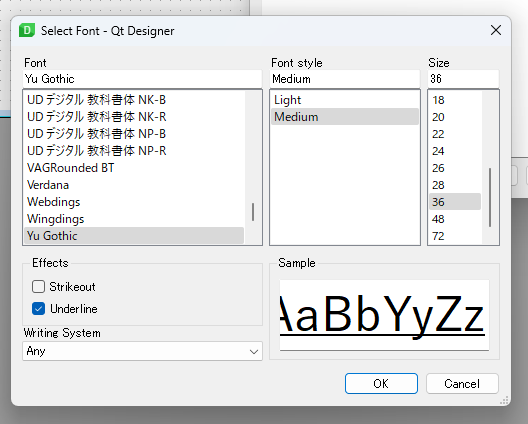Click the Font name input field
This screenshot has height=424, width=528.
pyautogui.click(x=142, y=79)
